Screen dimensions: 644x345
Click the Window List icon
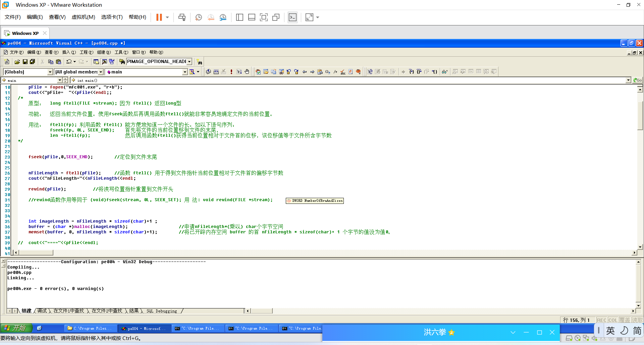112,62
